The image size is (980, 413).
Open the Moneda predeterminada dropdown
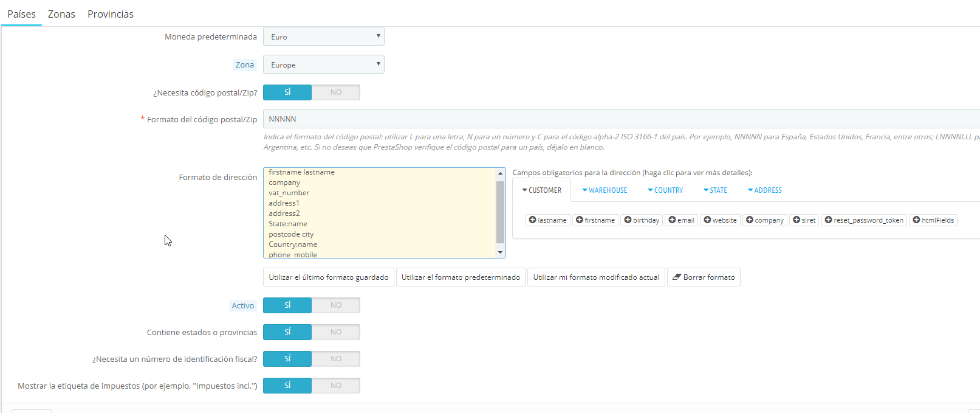click(323, 36)
